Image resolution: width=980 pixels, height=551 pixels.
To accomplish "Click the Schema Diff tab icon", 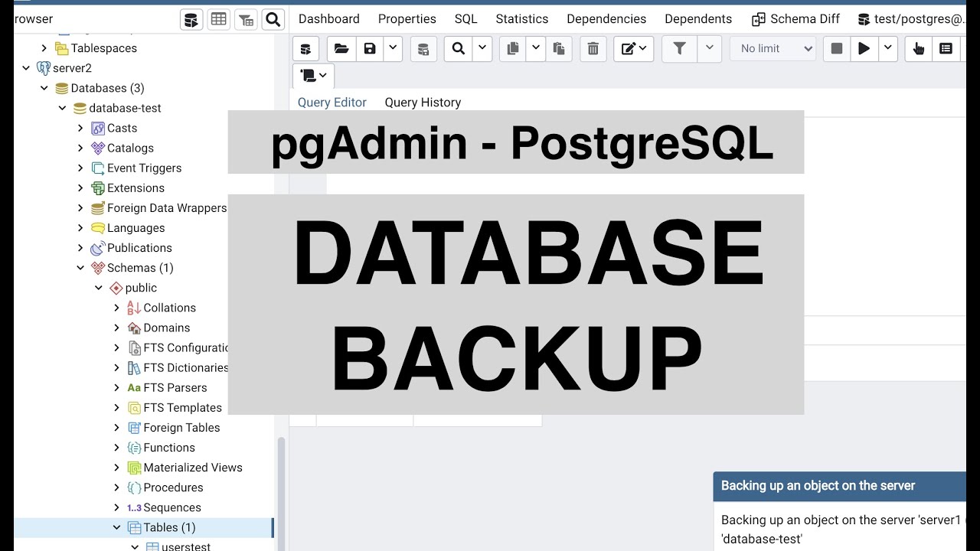I will point(759,19).
